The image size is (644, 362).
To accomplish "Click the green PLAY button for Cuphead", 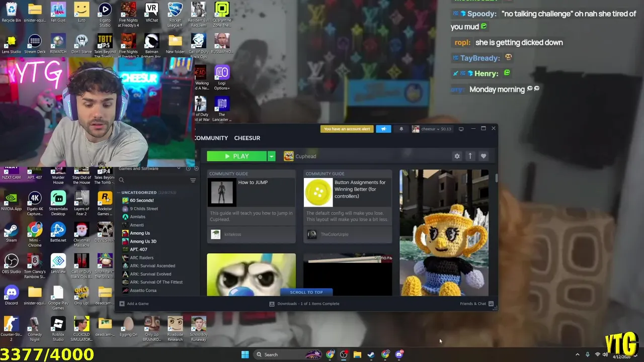I will (236, 156).
